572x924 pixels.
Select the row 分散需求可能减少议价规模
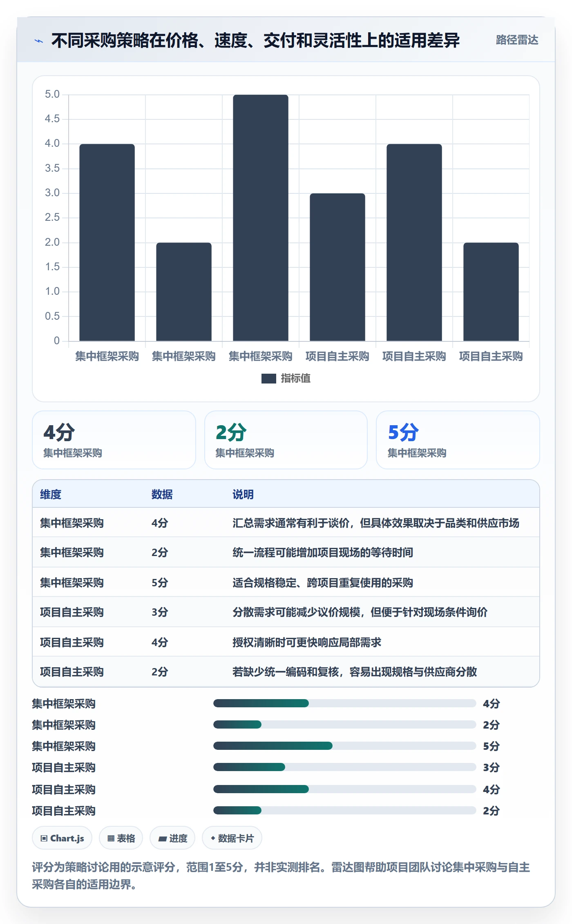coord(286,612)
